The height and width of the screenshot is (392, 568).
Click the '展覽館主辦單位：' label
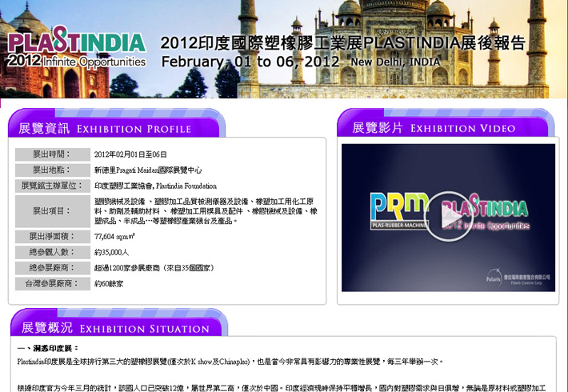tap(53, 186)
